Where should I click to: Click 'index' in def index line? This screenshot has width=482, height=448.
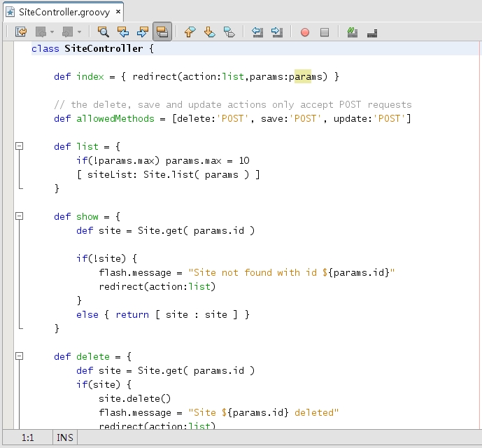point(90,76)
